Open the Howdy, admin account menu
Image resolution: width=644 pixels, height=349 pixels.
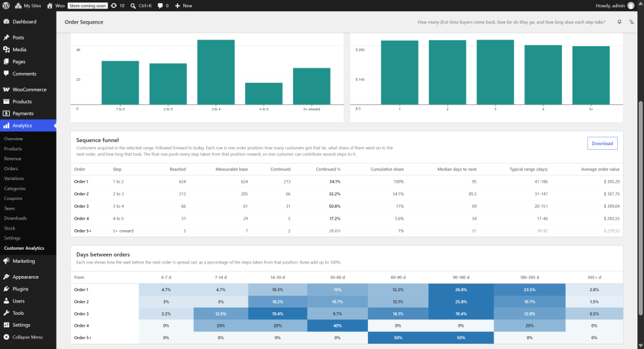pyautogui.click(x=615, y=6)
